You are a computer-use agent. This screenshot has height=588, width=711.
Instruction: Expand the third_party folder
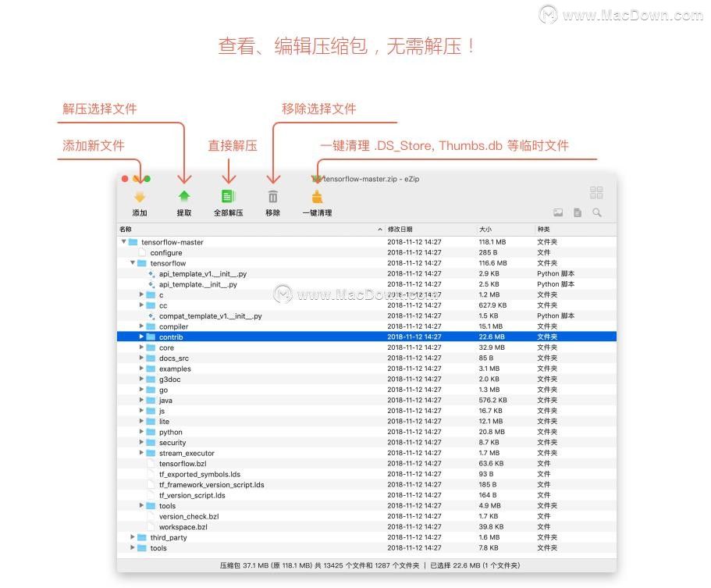pos(133,536)
